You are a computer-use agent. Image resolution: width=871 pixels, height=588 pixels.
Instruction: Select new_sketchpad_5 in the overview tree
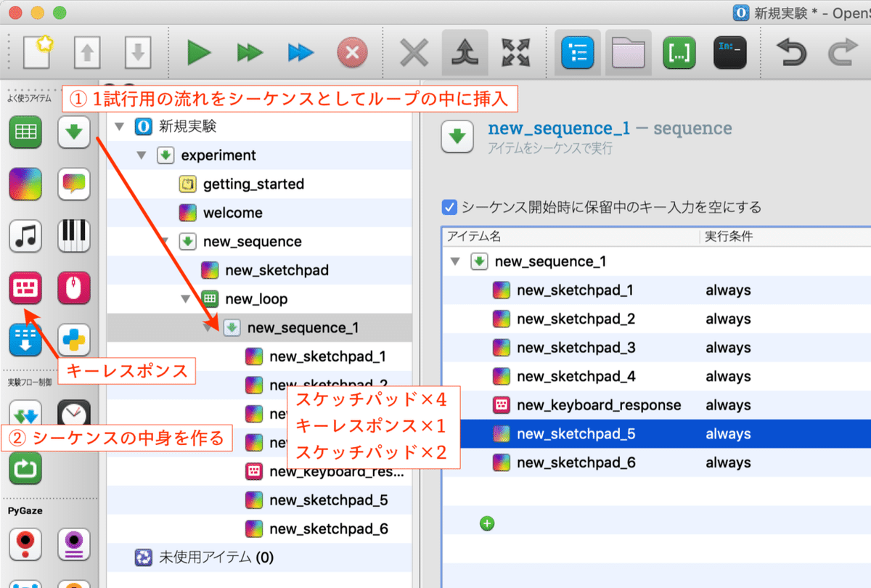point(328,500)
